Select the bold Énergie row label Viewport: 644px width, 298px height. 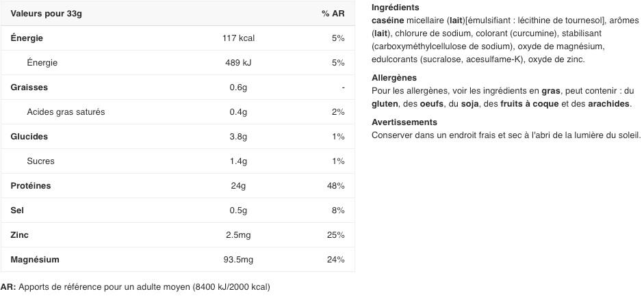click(27, 38)
